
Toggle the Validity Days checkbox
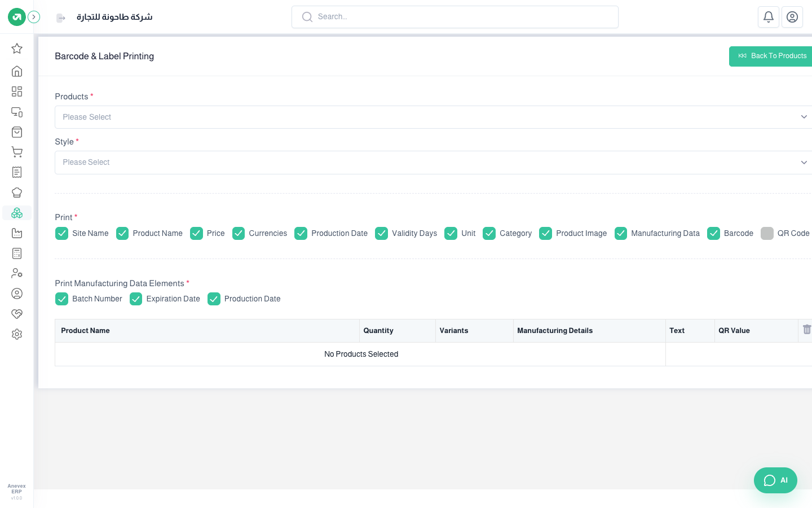tap(382, 233)
